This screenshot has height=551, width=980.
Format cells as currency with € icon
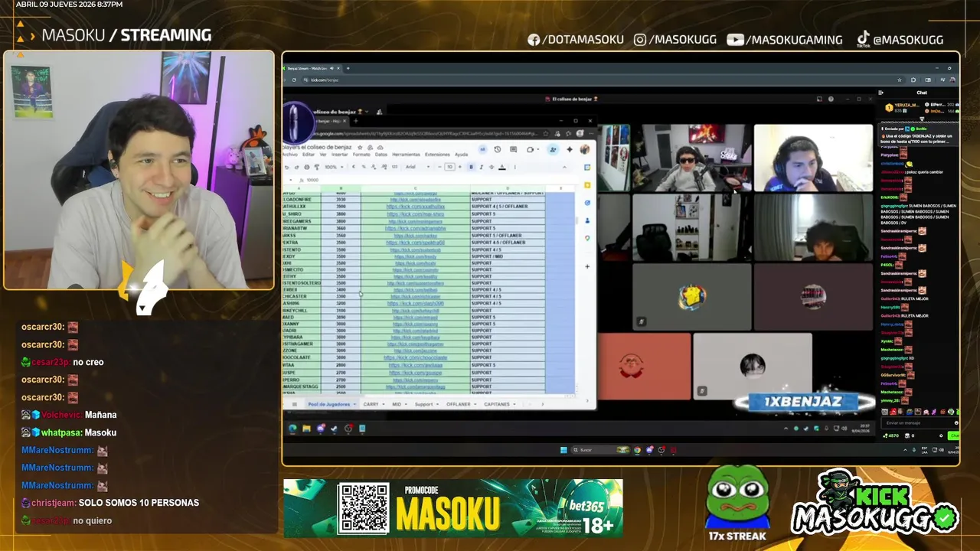[354, 167]
